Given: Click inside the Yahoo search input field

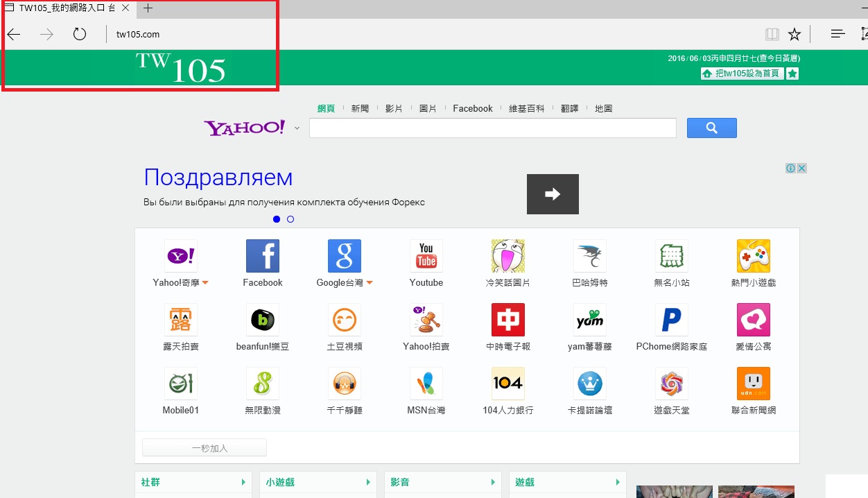Looking at the screenshot, I should tap(492, 128).
